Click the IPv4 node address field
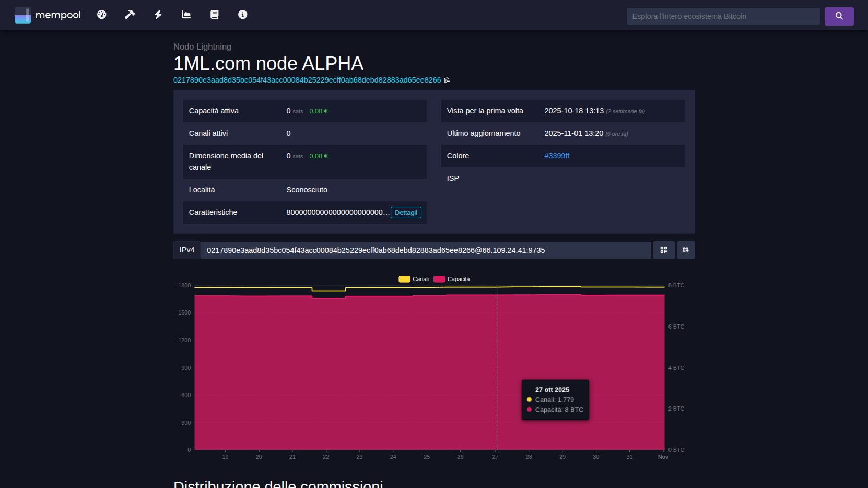The height and width of the screenshot is (488, 868). click(x=426, y=250)
